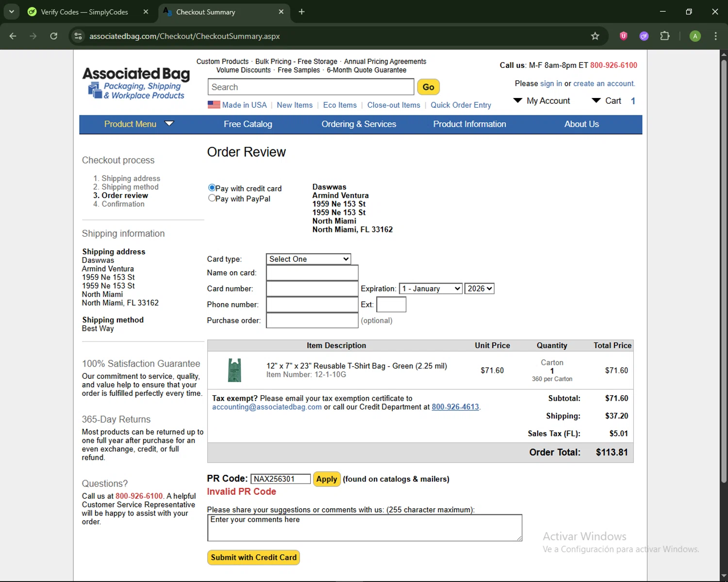
Task: Click the sign in link
Action: pyautogui.click(x=551, y=83)
